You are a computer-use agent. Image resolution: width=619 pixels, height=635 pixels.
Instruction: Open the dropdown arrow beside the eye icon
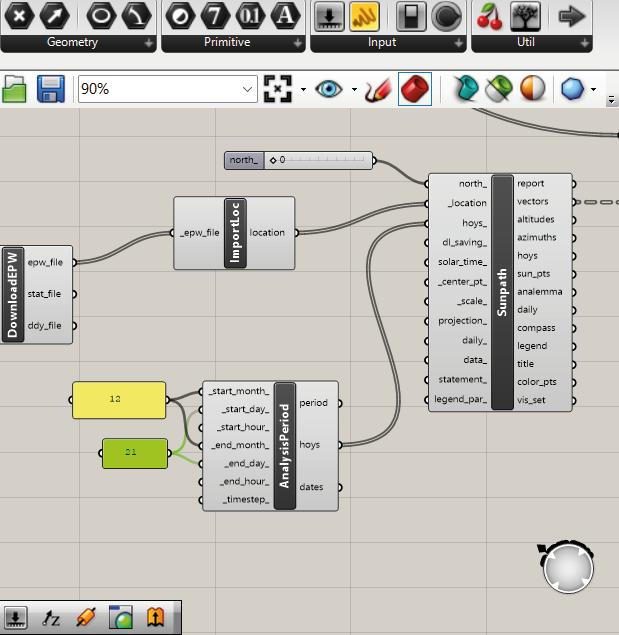[354, 89]
